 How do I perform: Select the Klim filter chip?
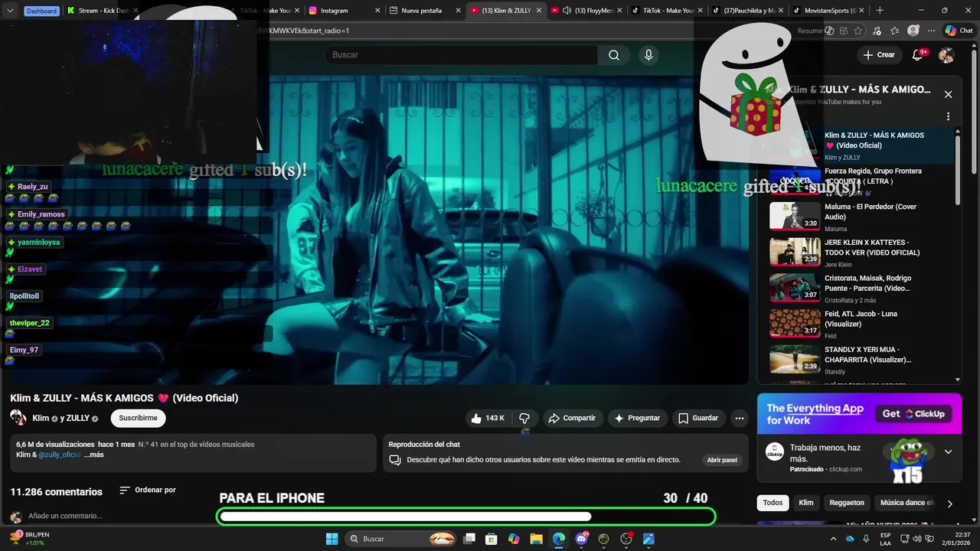coord(806,503)
